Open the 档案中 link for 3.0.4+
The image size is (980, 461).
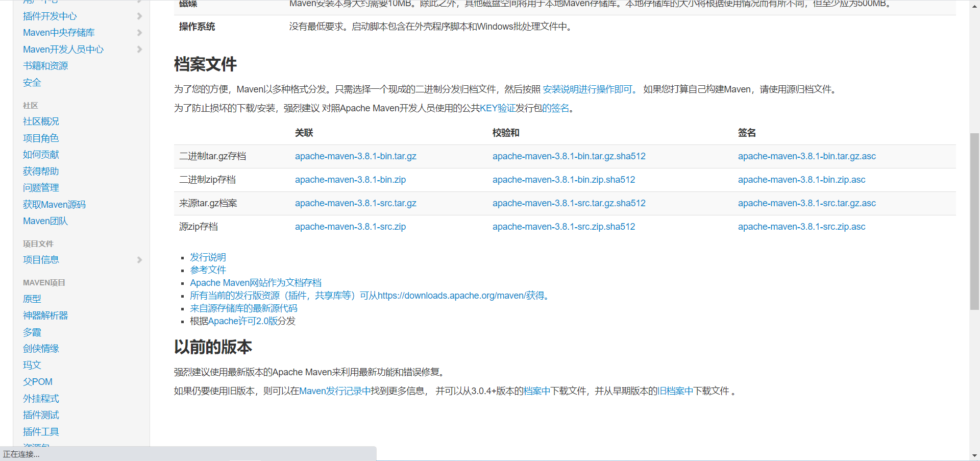[x=537, y=391]
